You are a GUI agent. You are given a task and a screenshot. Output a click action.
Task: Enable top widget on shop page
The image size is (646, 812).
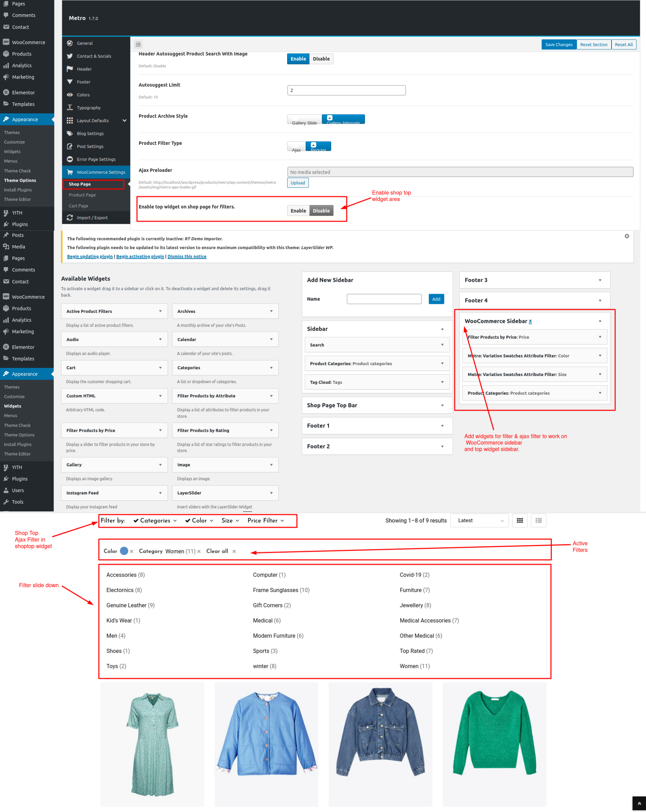pyautogui.click(x=298, y=211)
